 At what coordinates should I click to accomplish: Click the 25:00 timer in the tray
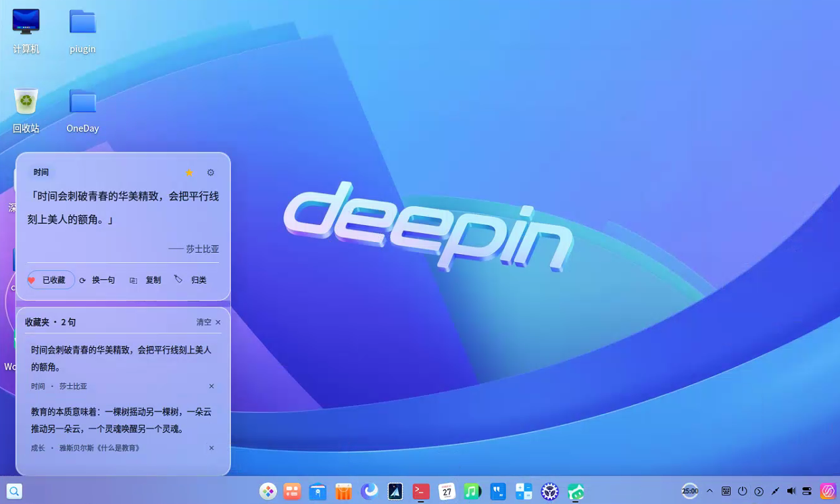point(690,491)
